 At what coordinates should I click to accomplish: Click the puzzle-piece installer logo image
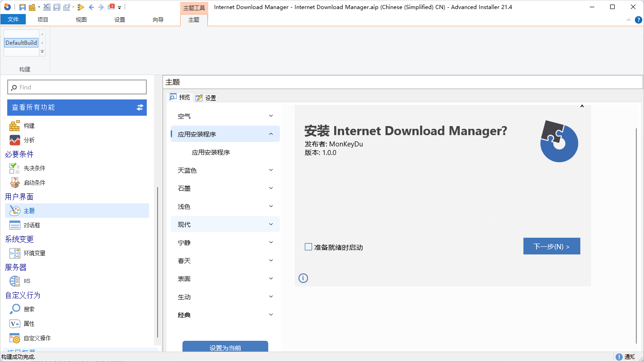point(559,141)
